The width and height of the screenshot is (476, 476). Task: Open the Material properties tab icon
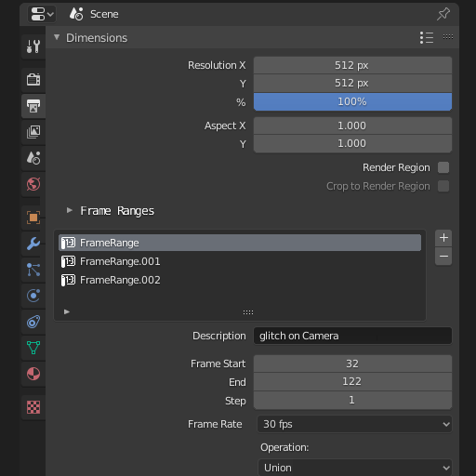33,374
